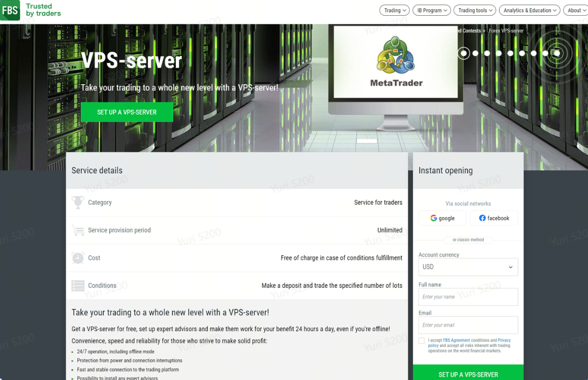Open the About menu

coord(576,10)
